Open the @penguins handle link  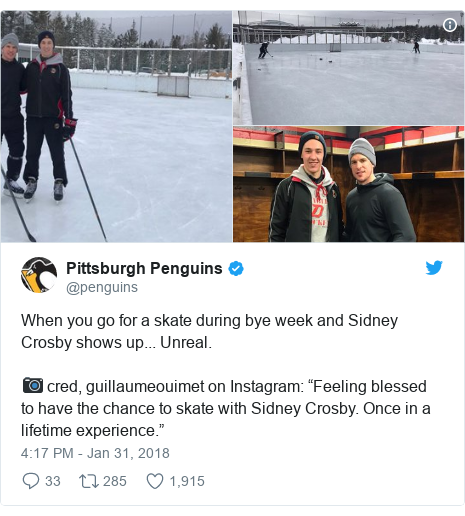coord(102,287)
